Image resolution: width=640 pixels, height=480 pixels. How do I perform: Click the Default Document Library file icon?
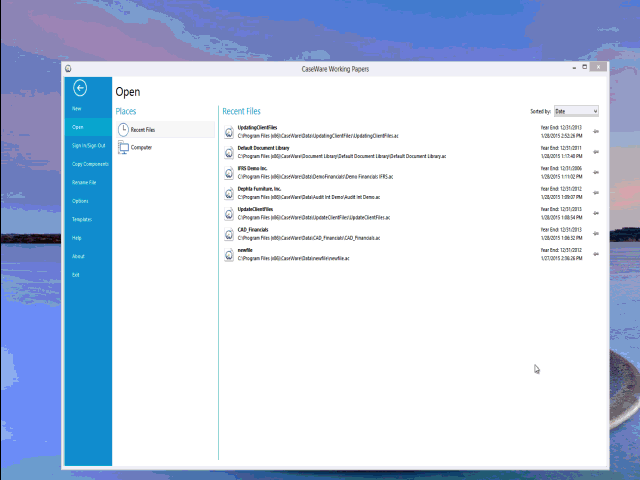(229, 152)
